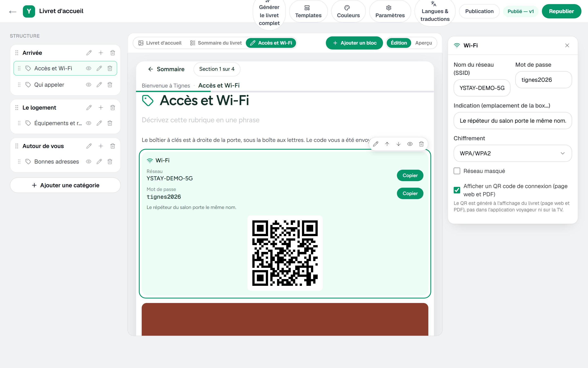Viewport: 588px width, 368px height.
Task: Open Paramètres from the top bar
Action: pyautogui.click(x=390, y=11)
